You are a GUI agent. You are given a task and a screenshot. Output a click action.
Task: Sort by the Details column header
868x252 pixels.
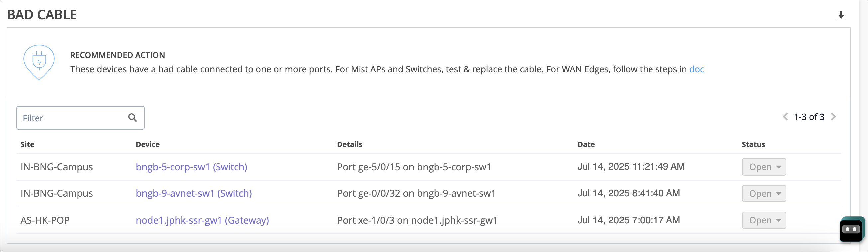click(x=350, y=144)
